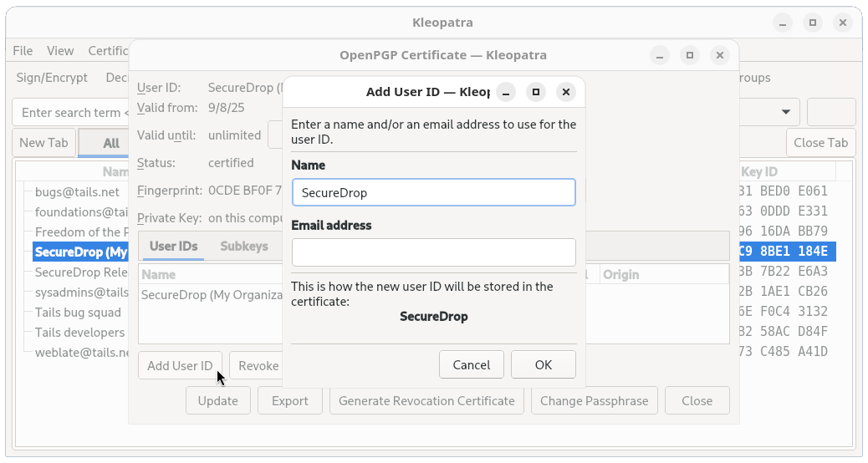Image resolution: width=868 pixels, height=463 pixels.
Task: Focus the Name field containing SecureDrop
Action: point(433,192)
